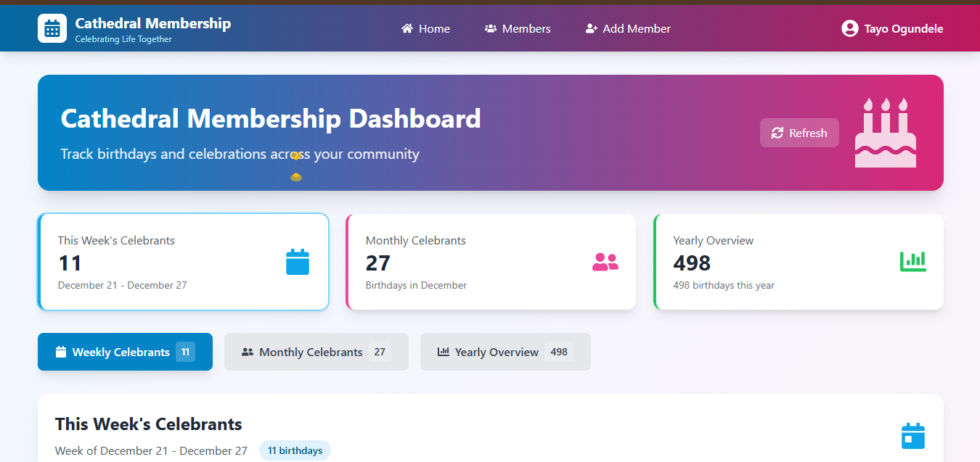Open the Yearly Overview stat card
980x462 pixels.
click(x=799, y=262)
